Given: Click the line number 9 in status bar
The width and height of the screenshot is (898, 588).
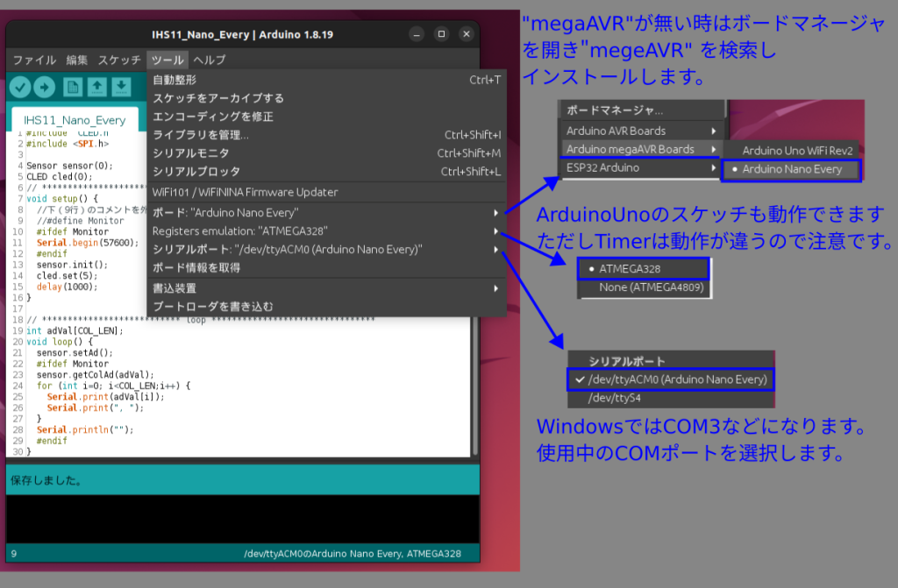Looking at the screenshot, I should click(14, 554).
